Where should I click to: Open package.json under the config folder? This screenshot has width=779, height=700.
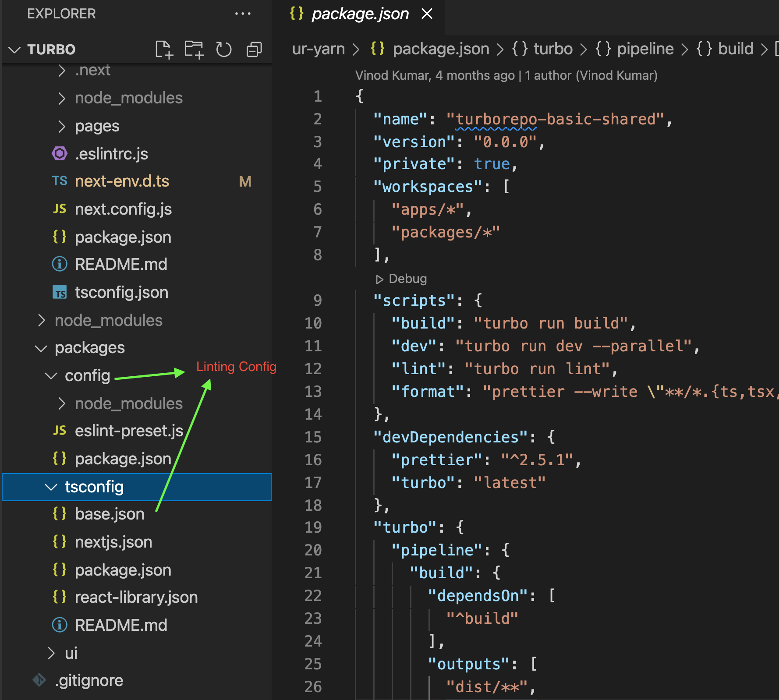coord(137,459)
